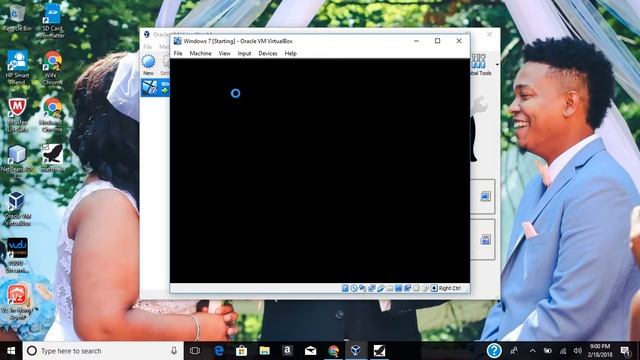Open Mail app from taskbar
Screen dimensions: 640x360
(310, 351)
